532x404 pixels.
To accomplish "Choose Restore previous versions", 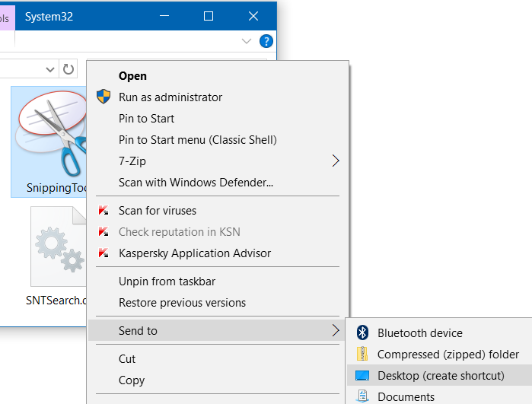I will tap(182, 303).
